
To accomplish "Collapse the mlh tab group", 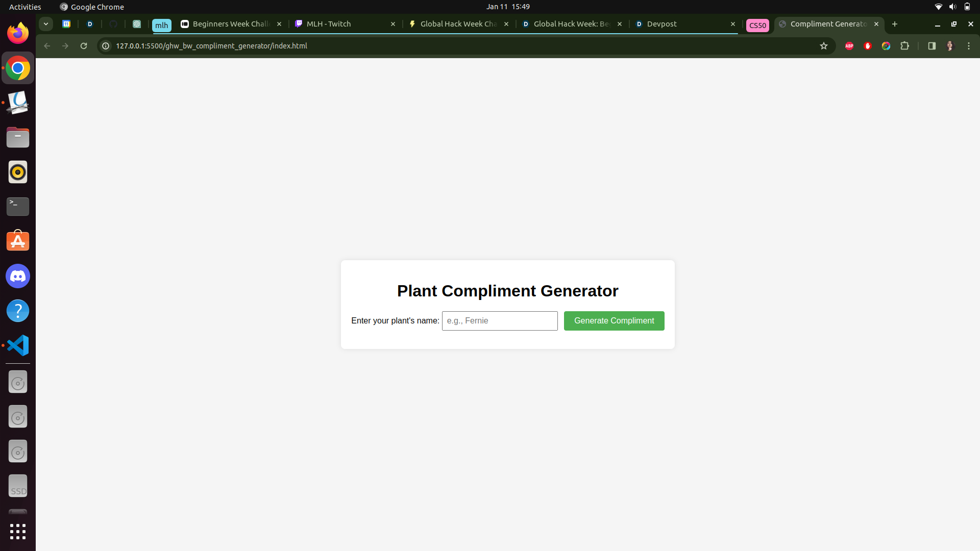I will [x=161, y=25].
